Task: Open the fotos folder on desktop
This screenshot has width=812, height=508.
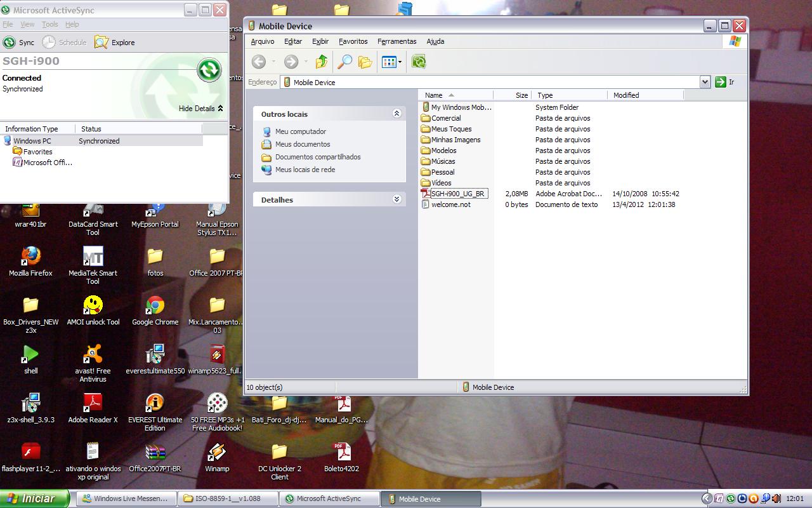Action: click(x=155, y=262)
